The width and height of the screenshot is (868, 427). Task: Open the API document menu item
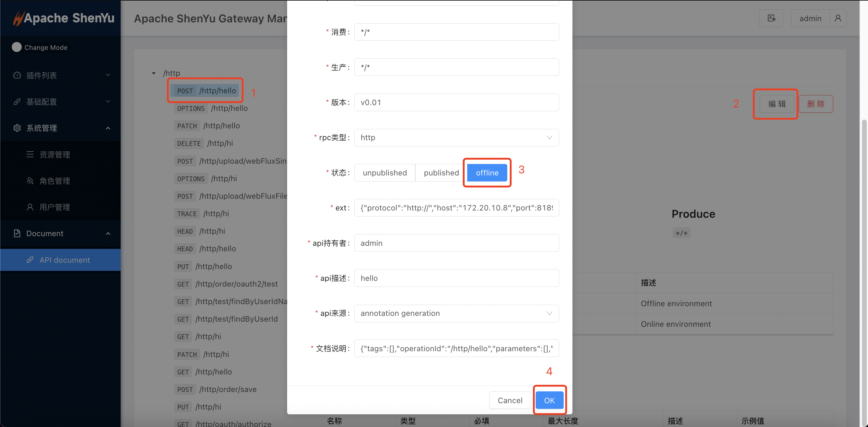[64, 260]
